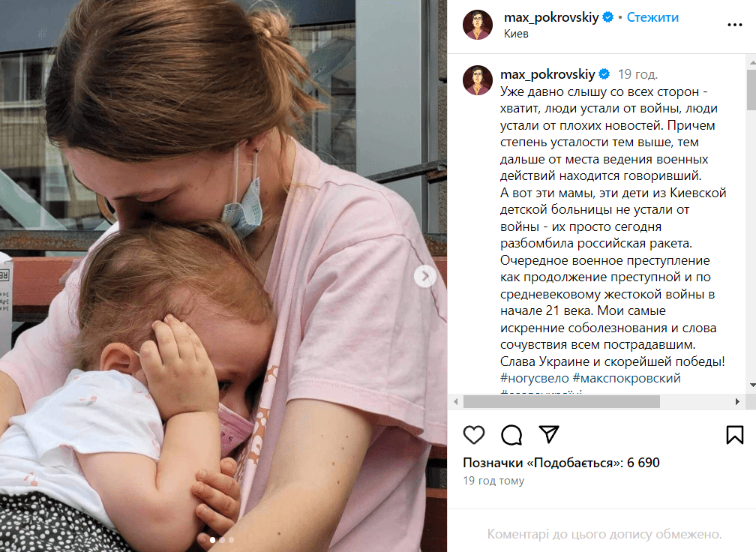View the list of 6 690 likes
Image resolution: width=756 pixels, height=552 pixels.
coord(561,463)
